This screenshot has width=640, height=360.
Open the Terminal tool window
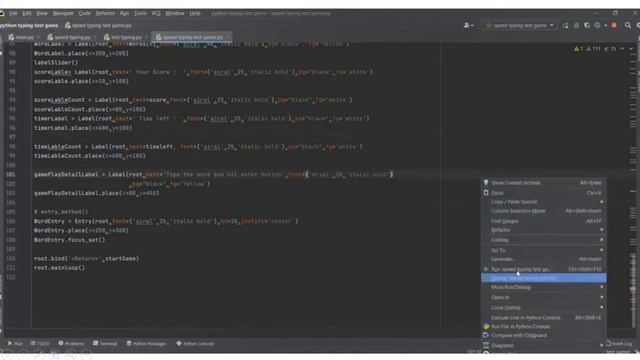(105, 344)
